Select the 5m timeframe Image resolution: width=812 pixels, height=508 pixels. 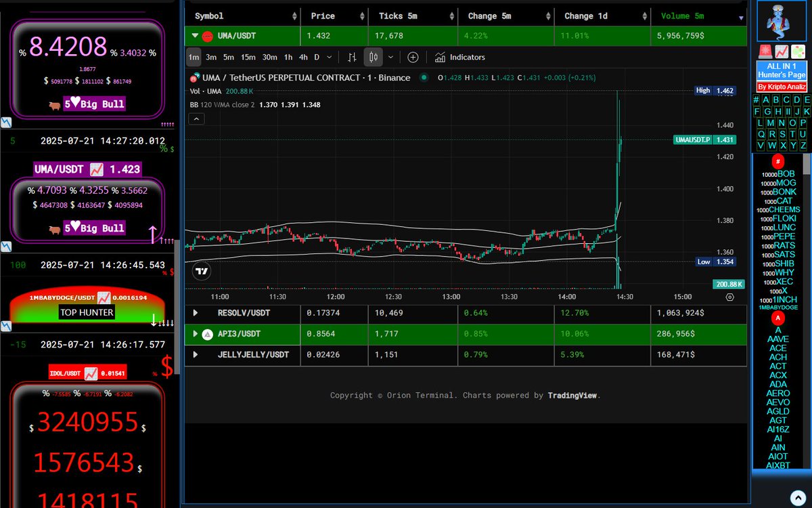point(229,58)
